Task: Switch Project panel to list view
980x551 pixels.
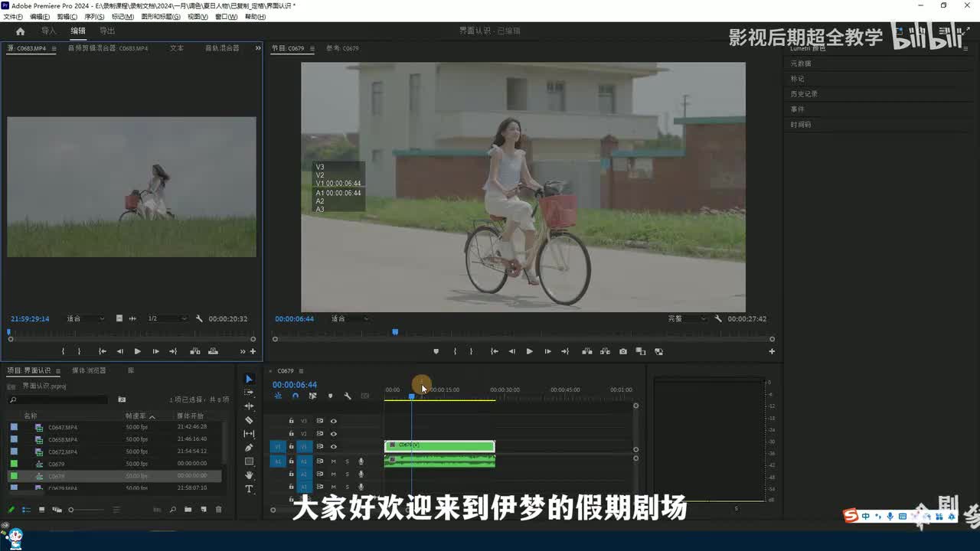Action: click(26, 510)
